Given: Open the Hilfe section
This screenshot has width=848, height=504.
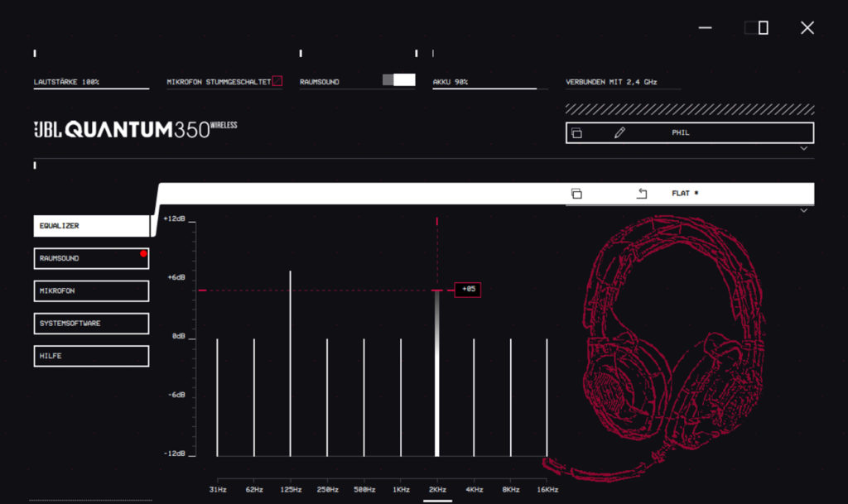Looking at the screenshot, I should 91,356.
